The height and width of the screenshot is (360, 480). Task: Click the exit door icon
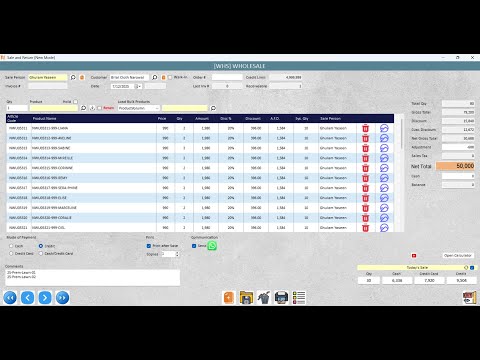coord(470,298)
